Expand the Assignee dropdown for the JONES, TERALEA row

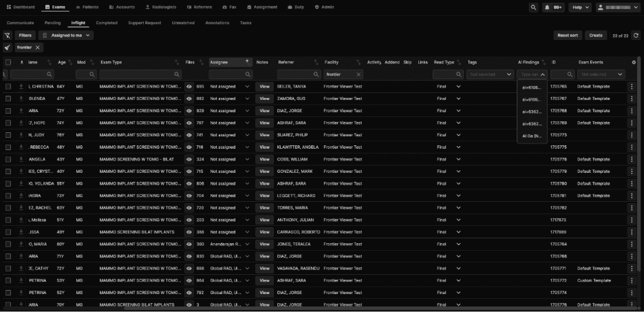tap(247, 245)
